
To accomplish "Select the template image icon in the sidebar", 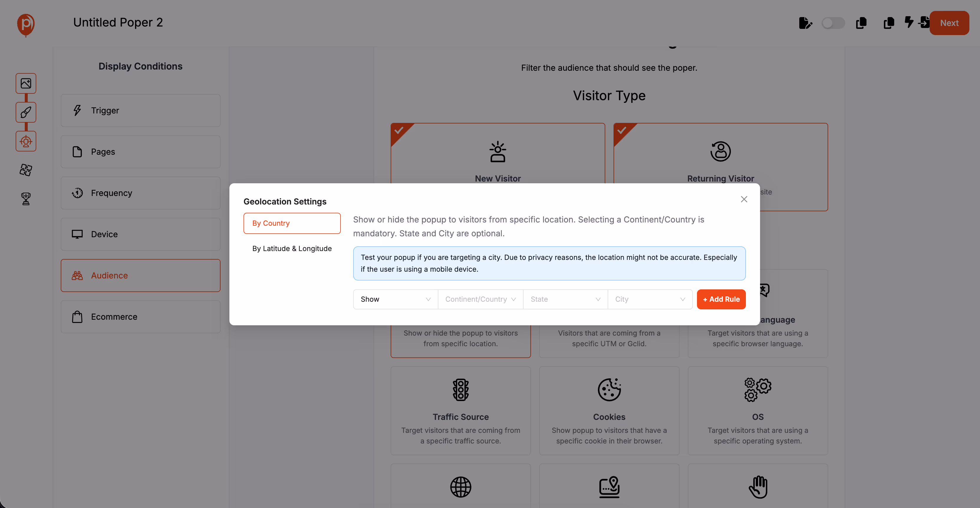I will click(25, 83).
